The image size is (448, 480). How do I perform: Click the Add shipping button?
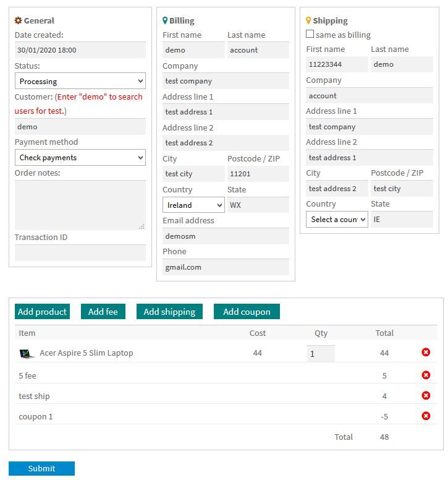tap(169, 311)
